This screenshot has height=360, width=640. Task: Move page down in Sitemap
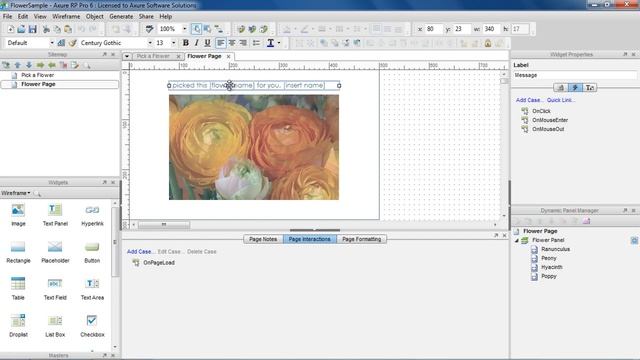(29, 65)
